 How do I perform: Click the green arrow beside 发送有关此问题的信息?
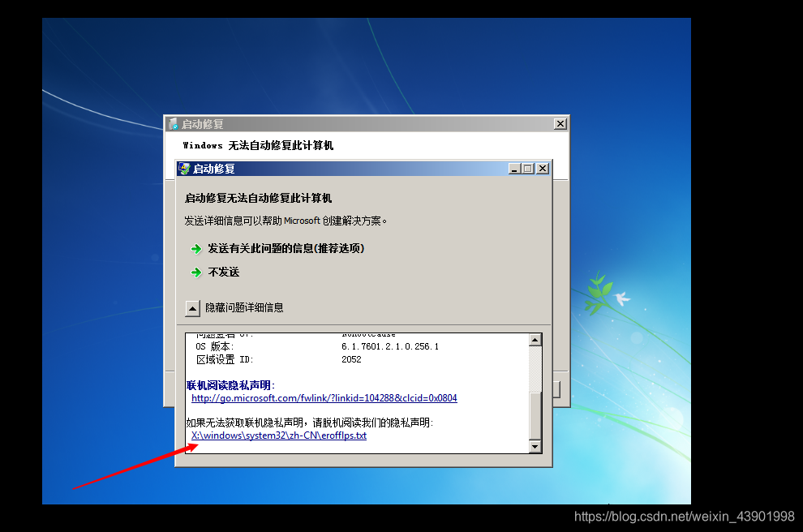click(195, 249)
